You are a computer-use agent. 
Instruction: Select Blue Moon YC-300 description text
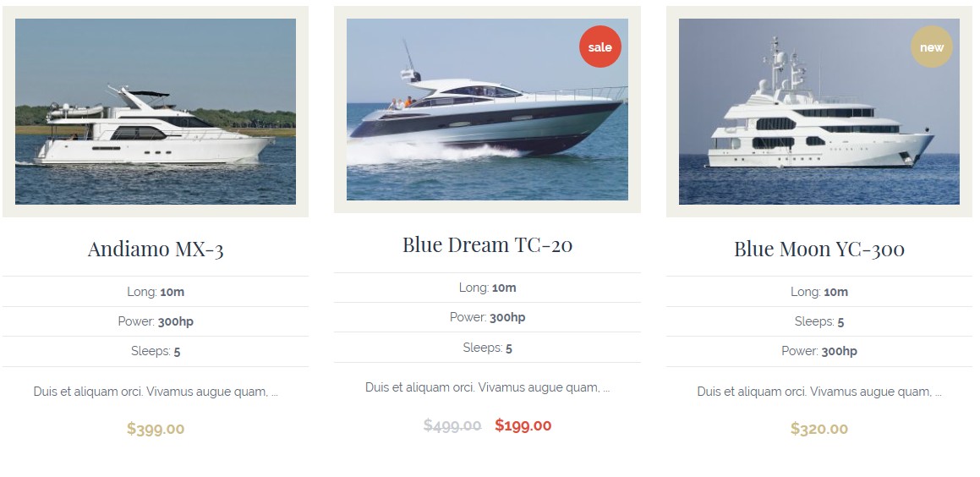(818, 392)
